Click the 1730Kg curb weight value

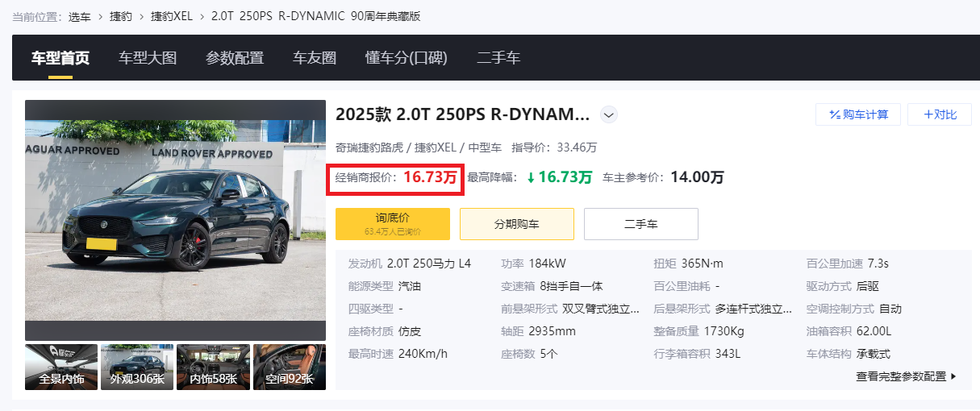(724, 331)
